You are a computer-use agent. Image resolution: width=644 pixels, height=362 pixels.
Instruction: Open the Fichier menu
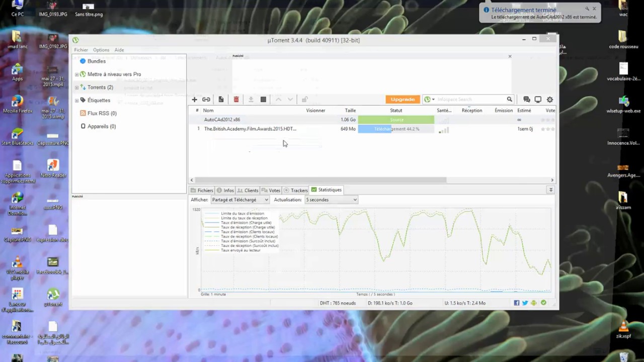click(x=81, y=50)
